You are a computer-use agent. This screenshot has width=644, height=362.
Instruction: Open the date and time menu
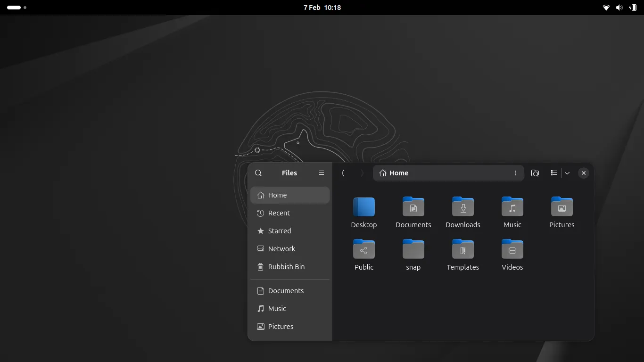(x=322, y=8)
